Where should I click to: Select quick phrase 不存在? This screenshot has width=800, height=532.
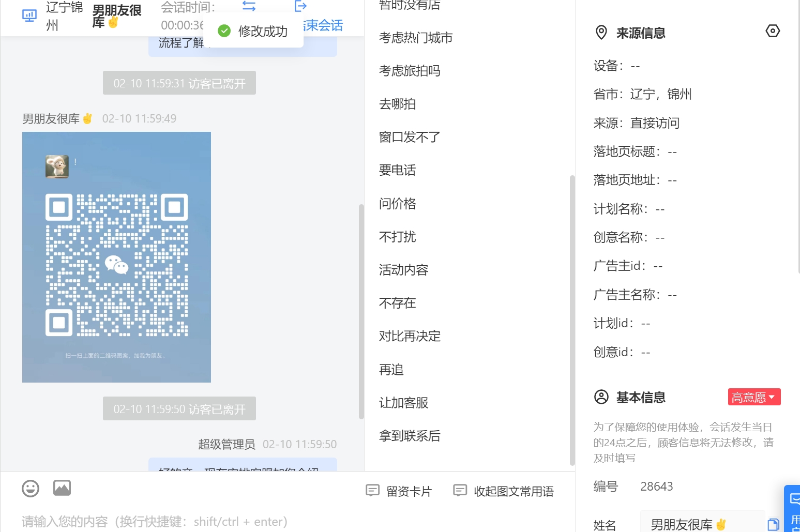(x=397, y=303)
